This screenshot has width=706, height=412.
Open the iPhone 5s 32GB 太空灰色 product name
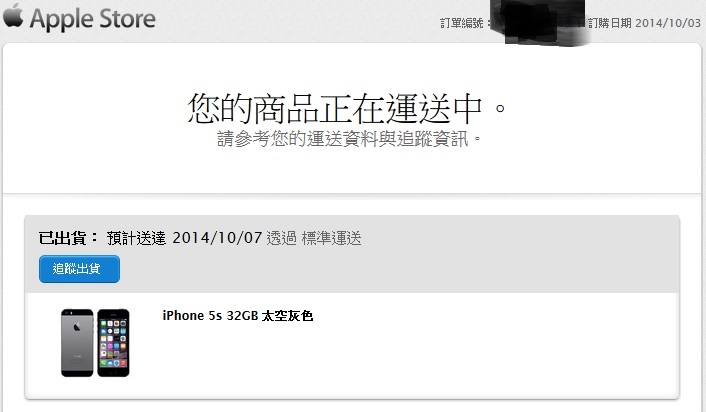(238, 316)
